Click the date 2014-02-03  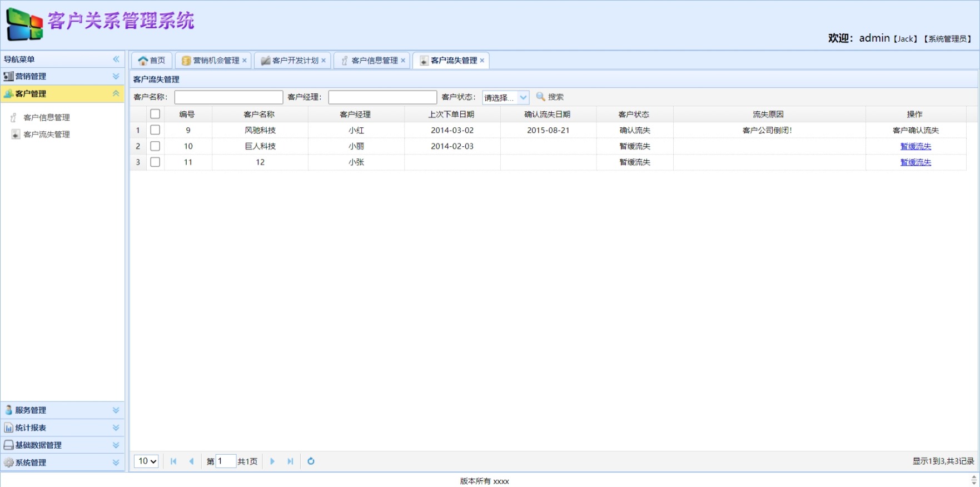452,146
